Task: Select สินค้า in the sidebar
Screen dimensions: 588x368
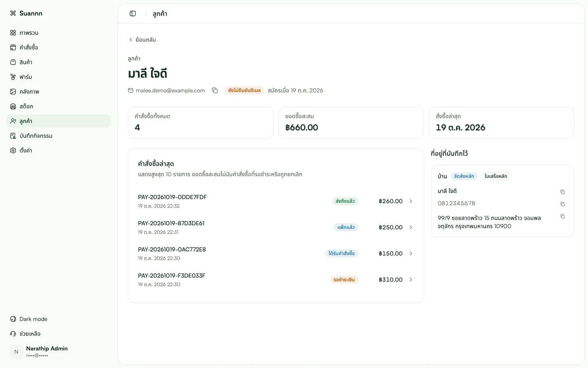Action: coord(59,62)
